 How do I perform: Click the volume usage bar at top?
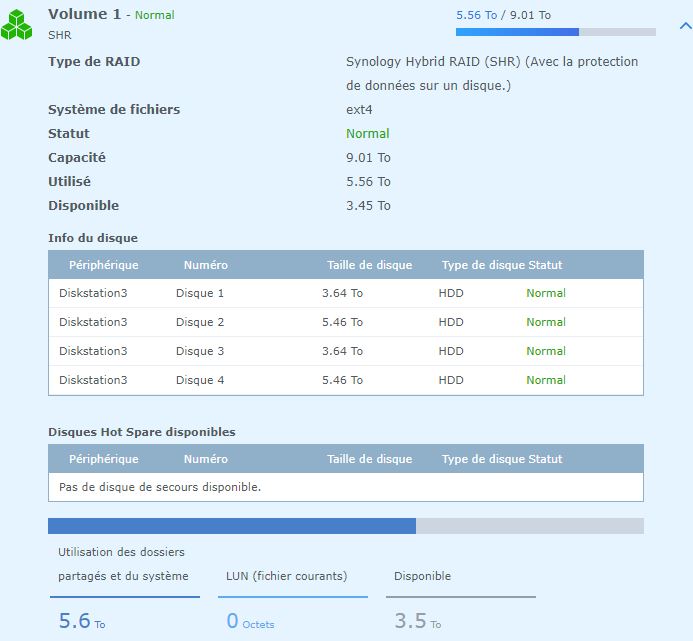coord(556,32)
